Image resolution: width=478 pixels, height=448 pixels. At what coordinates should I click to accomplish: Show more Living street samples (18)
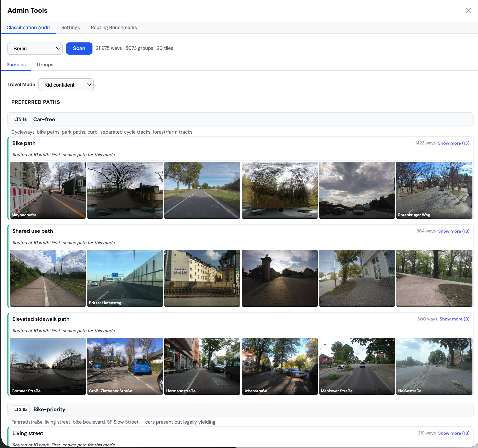453,433
